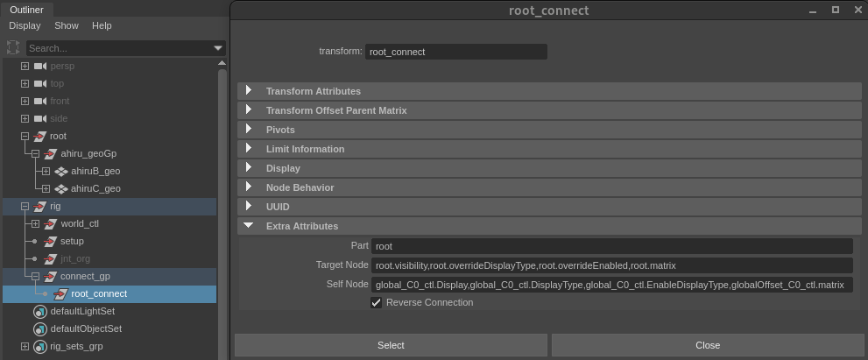Select root_connect in the Outliner
This screenshot has width=868, height=360.
99,294
